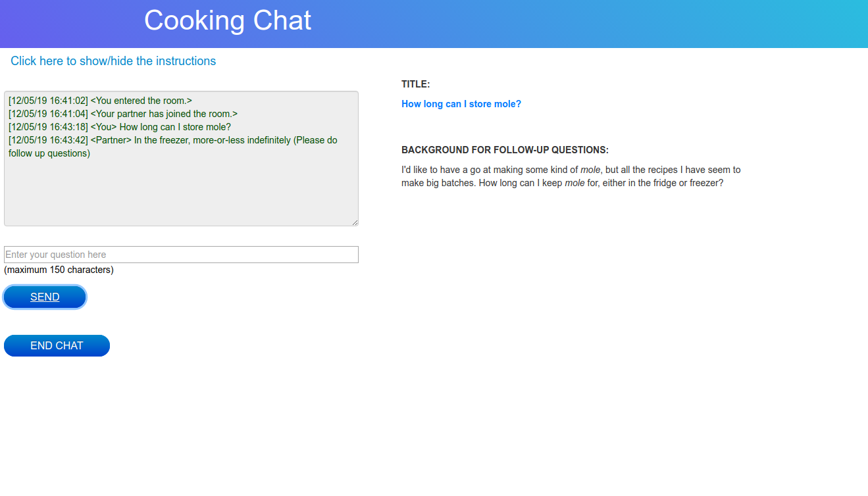Viewport: 868px width, 496px height.
Task: Click the blue 'How long can I store mole?' title
Action: tap(461, 104)
